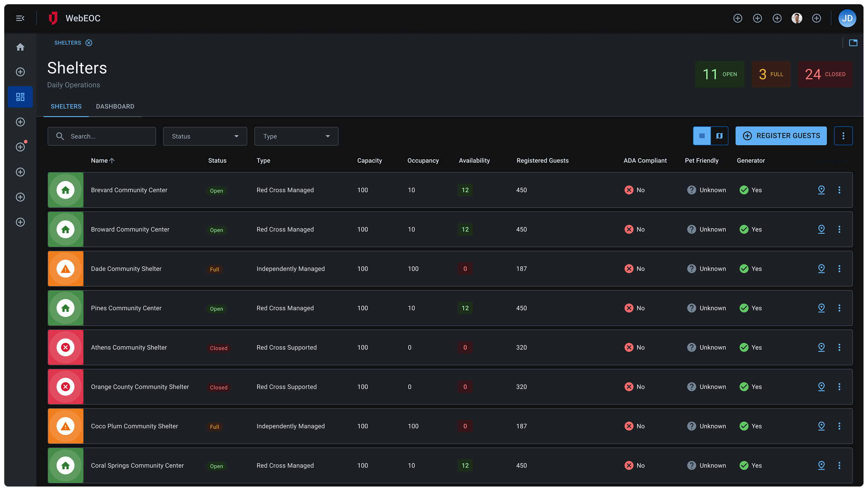The height and width of the screenshot is (491, 868).
Task: Switch to the Dashboard tab
Action: (x=115, y=106)
